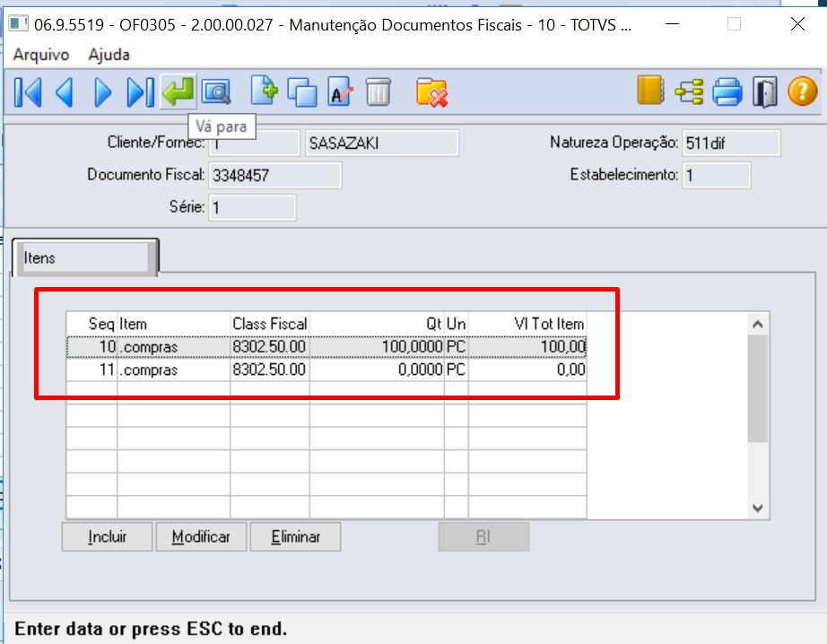This screenshot has height=644, width=827.
Task: Click the Vl Tot Item column header
Action: pos(528,323)
